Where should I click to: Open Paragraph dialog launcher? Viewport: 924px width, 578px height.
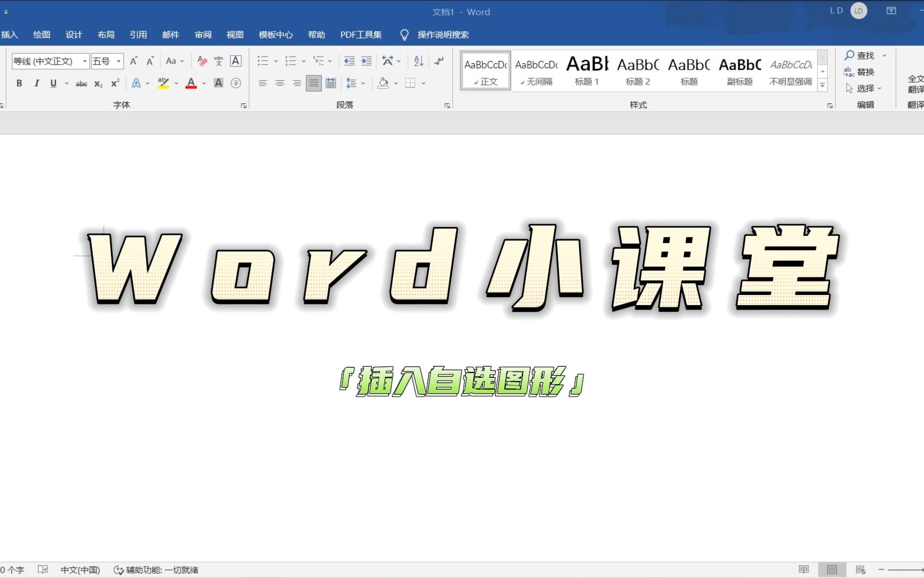[x=447, y=106]
